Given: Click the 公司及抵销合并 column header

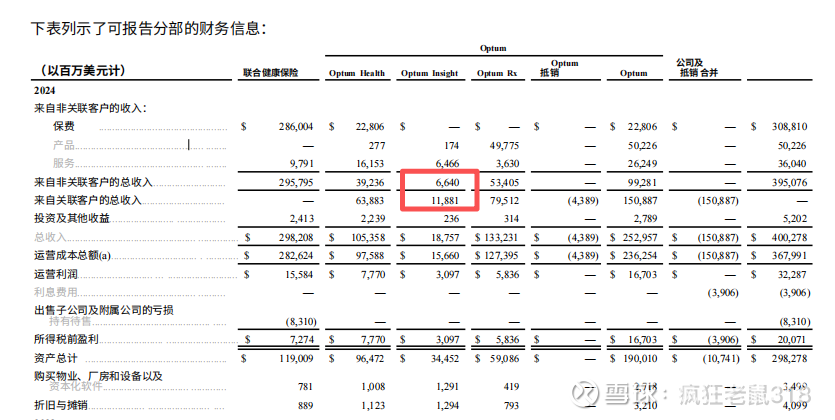Looking at the screenshot, I should pos(698,68).
